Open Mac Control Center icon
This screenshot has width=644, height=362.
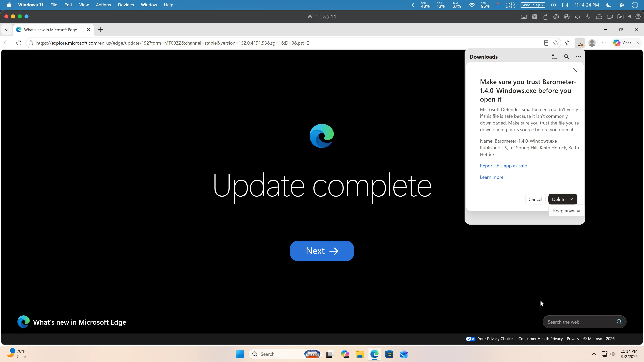pos(622,5)
